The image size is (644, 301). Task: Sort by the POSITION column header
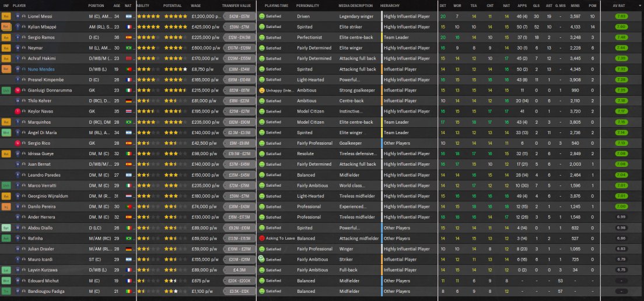click(96, 6)
